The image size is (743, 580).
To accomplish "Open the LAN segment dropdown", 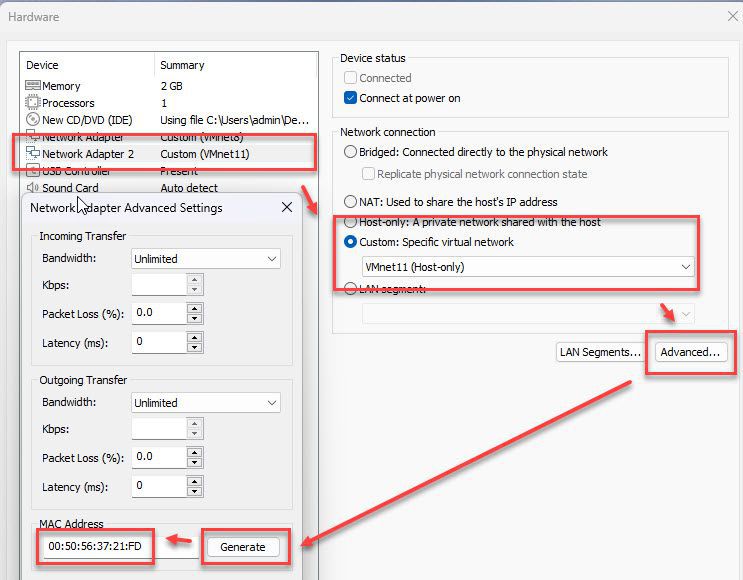I will 528,314.
